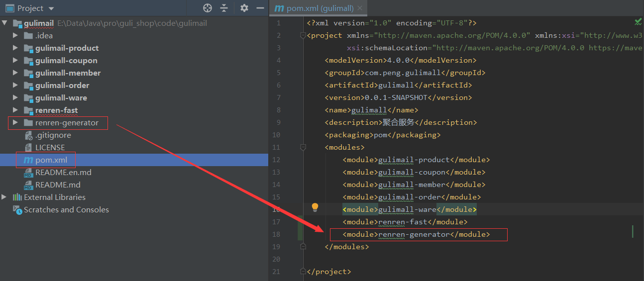644x281 pixels.
Task: Select Scratches and Consoles
Action: coord(66,210)
